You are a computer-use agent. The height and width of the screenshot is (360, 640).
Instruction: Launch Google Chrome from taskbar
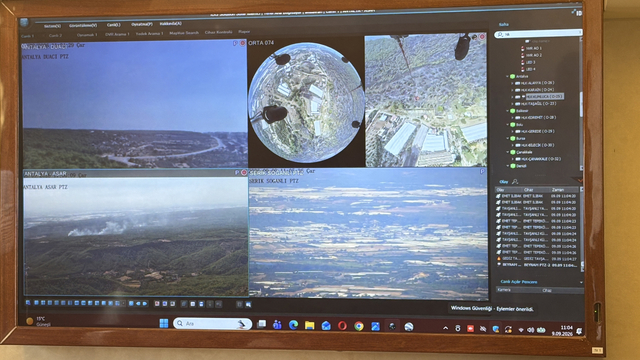(359, 326)
